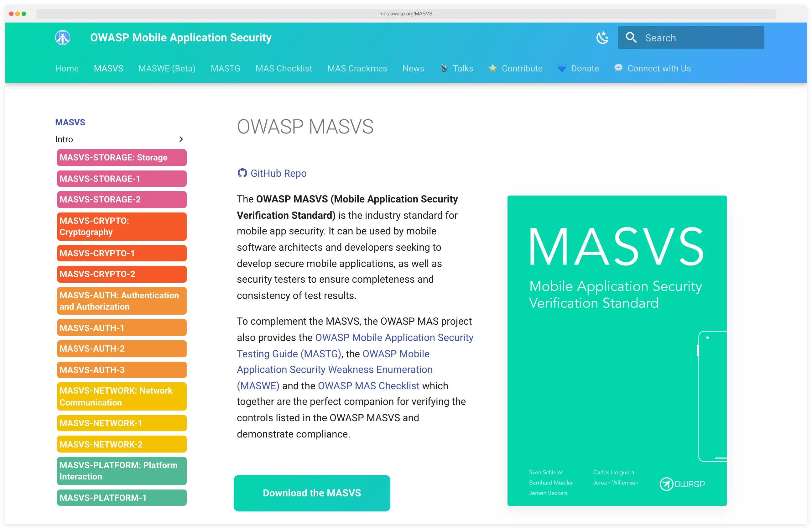Navigate to the News section
This screenshot has width=812, height=529.
(x=413, y=68)
